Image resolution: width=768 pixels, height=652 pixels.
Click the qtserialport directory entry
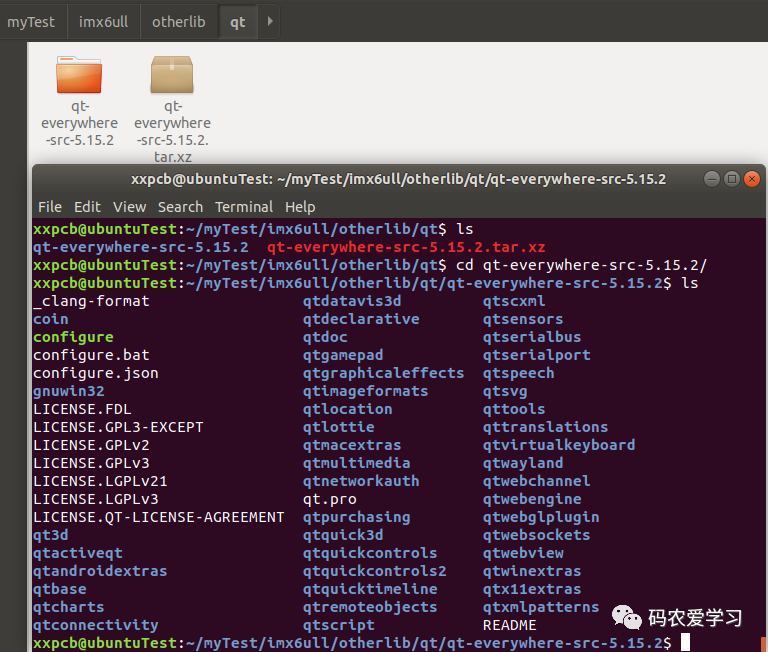(536, 355)
